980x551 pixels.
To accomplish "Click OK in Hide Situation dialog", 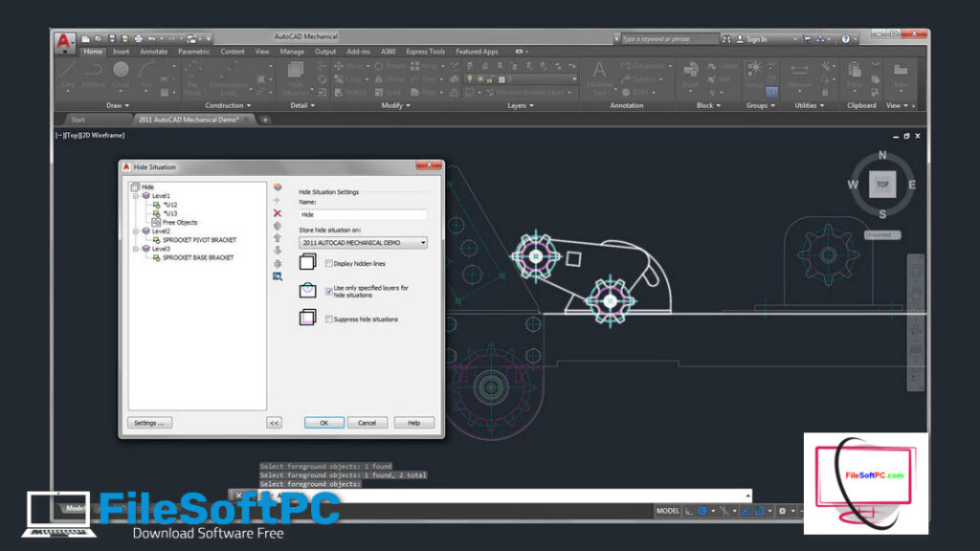I will click(323, 423).
